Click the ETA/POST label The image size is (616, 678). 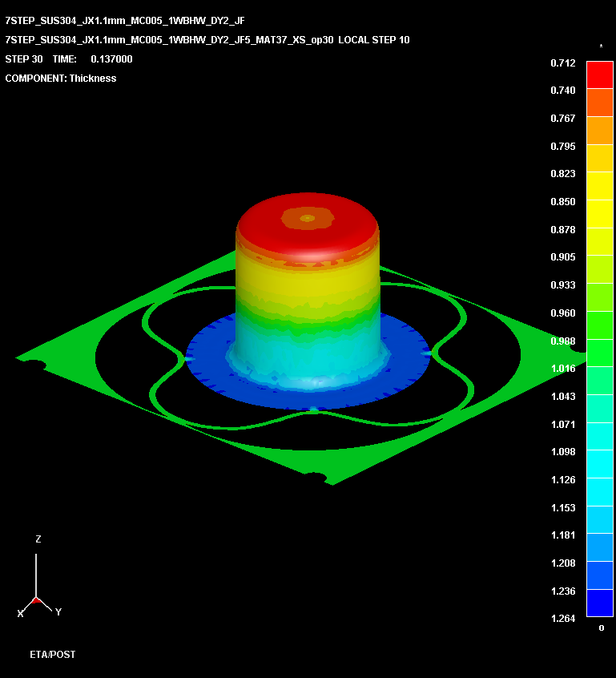pos(53,654)
